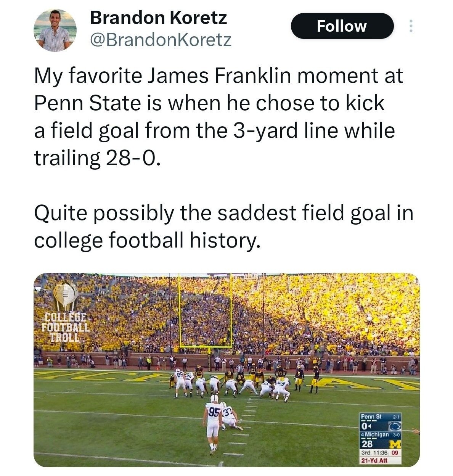Open the Brandon Koretz display name link
The image size is (453, 476).
(158, 18)
